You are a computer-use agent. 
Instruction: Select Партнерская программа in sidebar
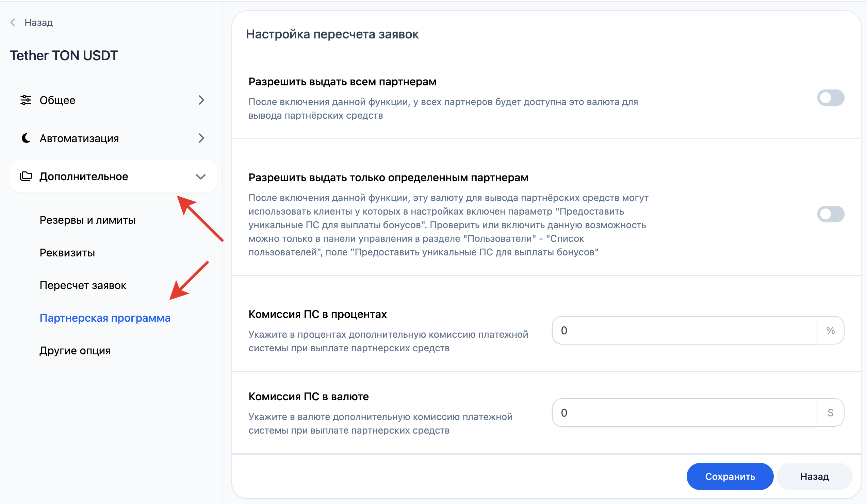(x=105, y=318)
